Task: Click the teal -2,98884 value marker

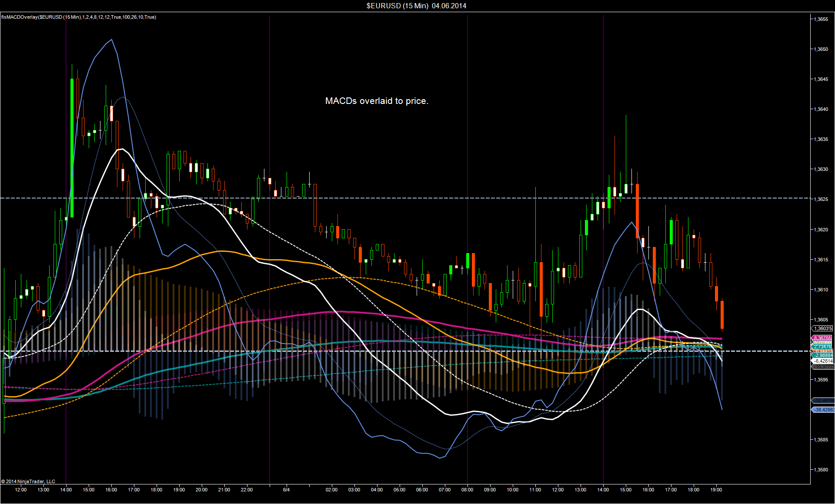Action: click(822, 355)
